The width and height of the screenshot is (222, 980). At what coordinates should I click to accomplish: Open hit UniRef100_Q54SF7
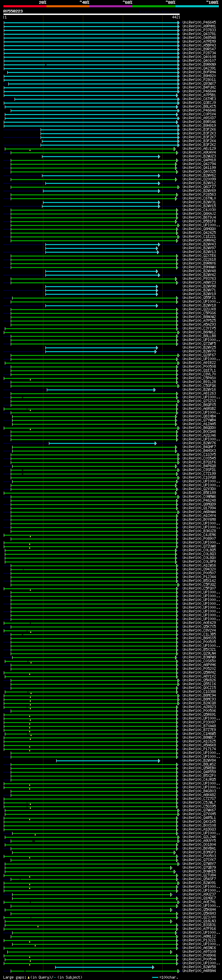point(199,879)
